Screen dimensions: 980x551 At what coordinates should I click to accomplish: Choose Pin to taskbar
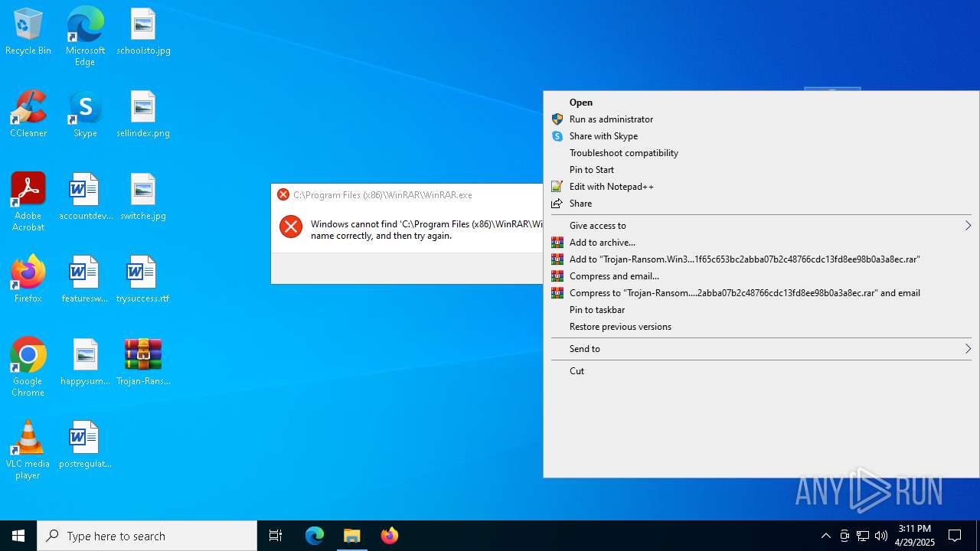coord(761,310)
